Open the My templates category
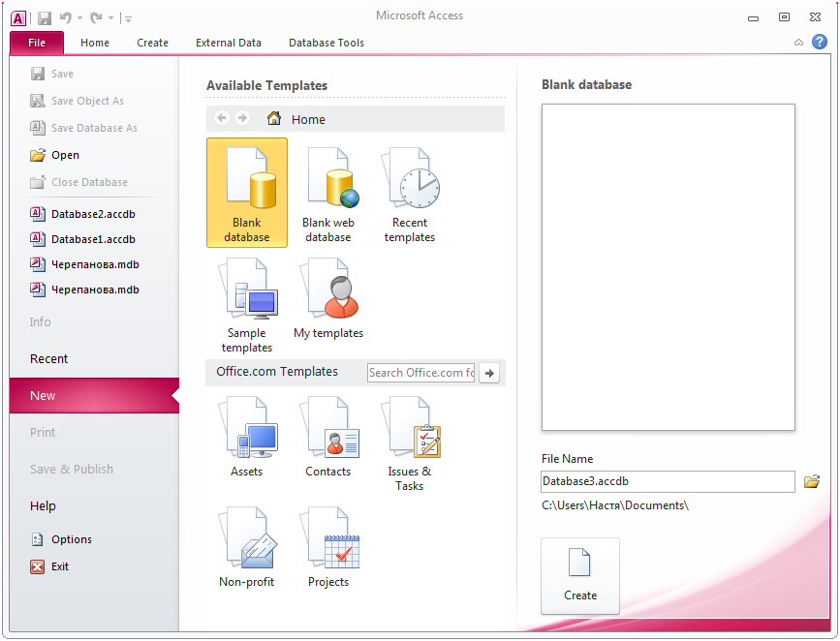840x641 pixels. tap(328, 297)
